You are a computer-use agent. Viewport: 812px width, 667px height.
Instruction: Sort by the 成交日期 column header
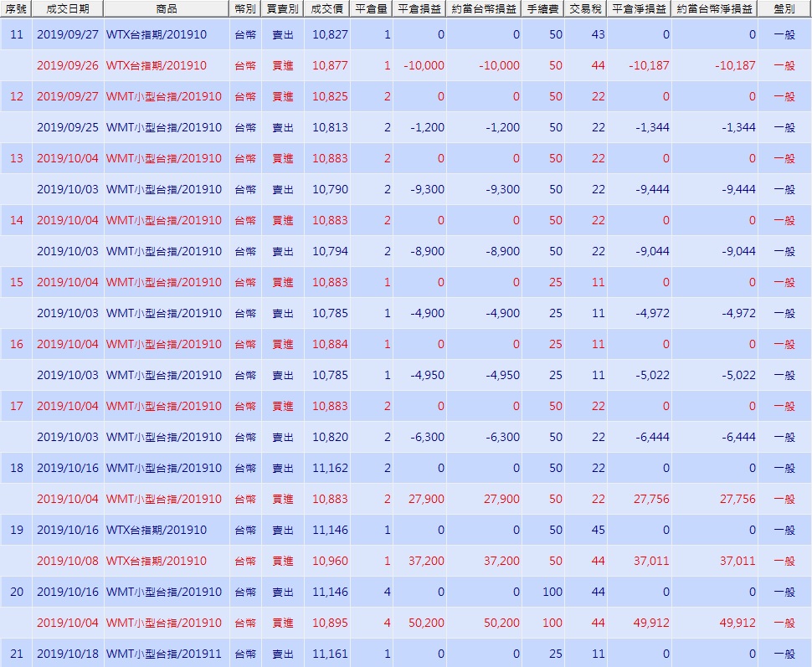[x=68, y=9]
